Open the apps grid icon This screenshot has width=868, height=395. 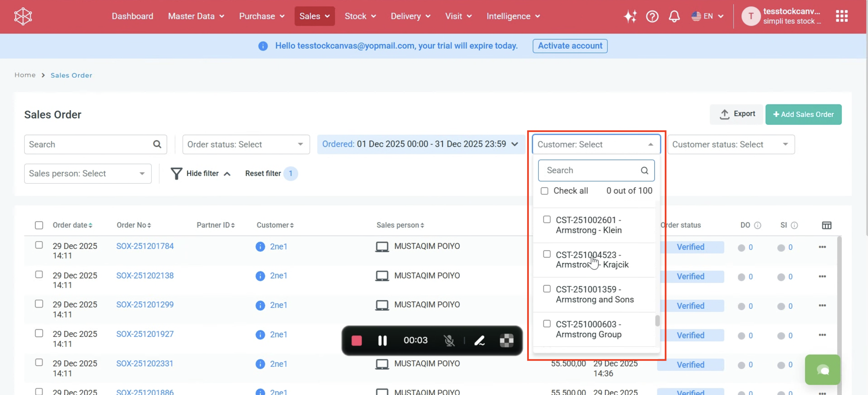(841, 16)
